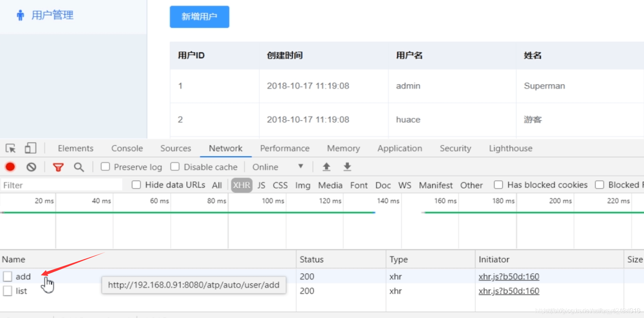This screenshot has width=644, height=318.
Task: Open network search with the magnifier icon
Action: click(79, 167)
